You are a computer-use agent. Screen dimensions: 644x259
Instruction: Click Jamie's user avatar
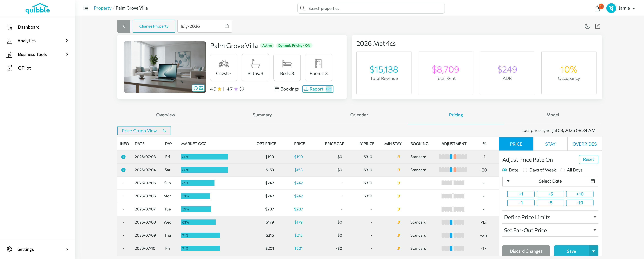(x=611, y=8)
